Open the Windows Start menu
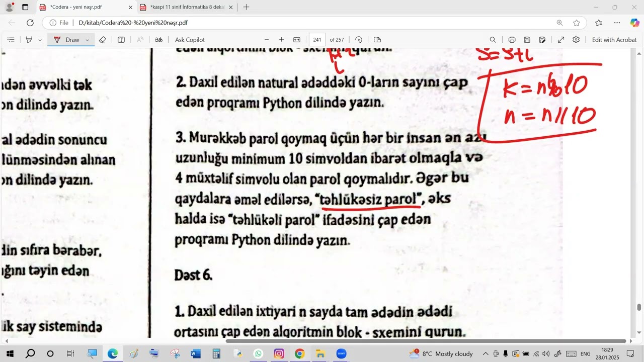Image resolution: width=644 pixels, height=362 pixels. point(10,353)
